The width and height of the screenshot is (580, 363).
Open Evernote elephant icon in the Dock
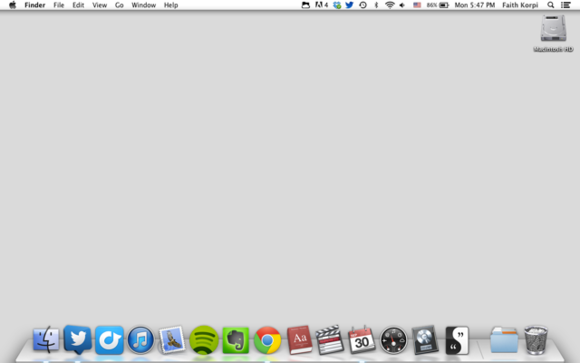(x=236, y=340)
